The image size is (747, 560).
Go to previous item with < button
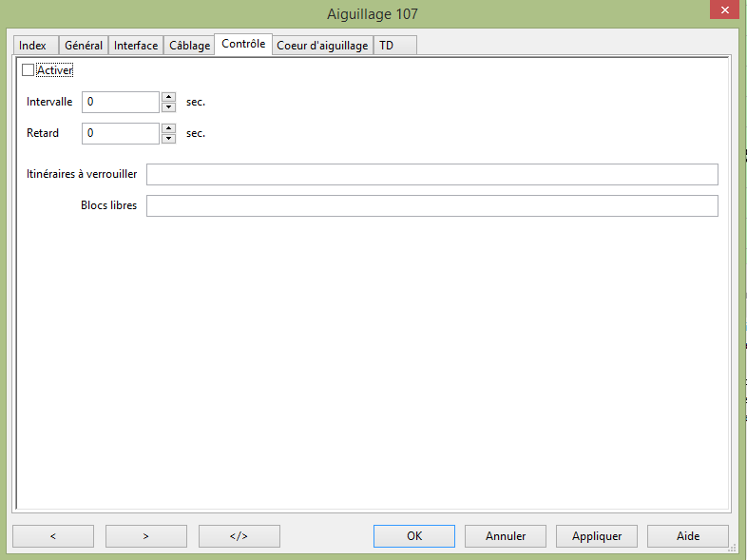tap(52, 536)
